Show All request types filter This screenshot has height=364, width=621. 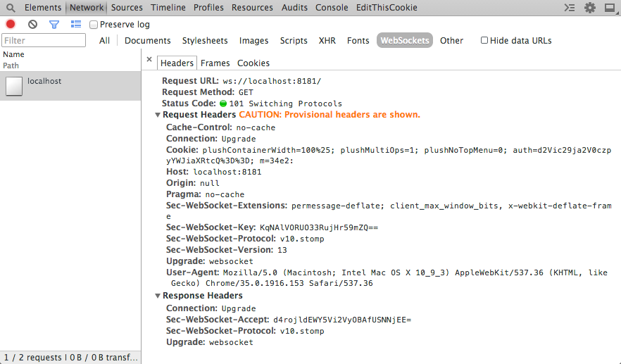(104, 41)
